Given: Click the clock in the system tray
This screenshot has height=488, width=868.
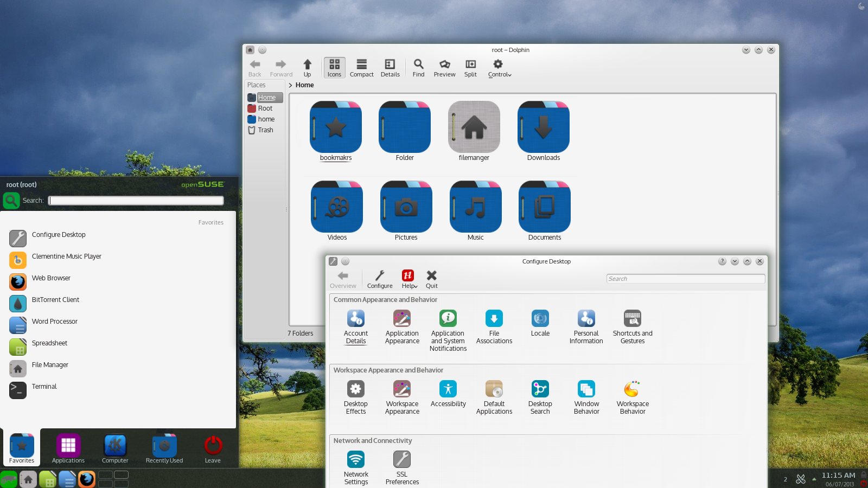Looking at the screenshot, I should (839, 479).
